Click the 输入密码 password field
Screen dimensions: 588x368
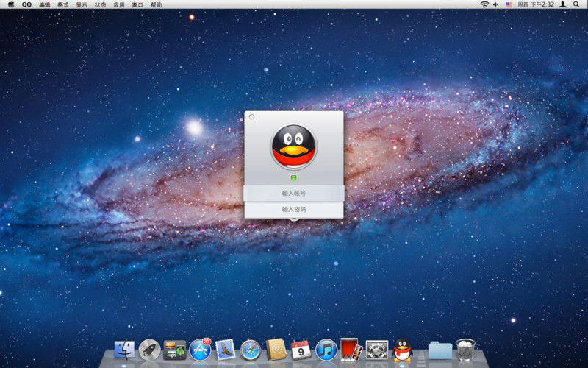click(x=293, y=210)
